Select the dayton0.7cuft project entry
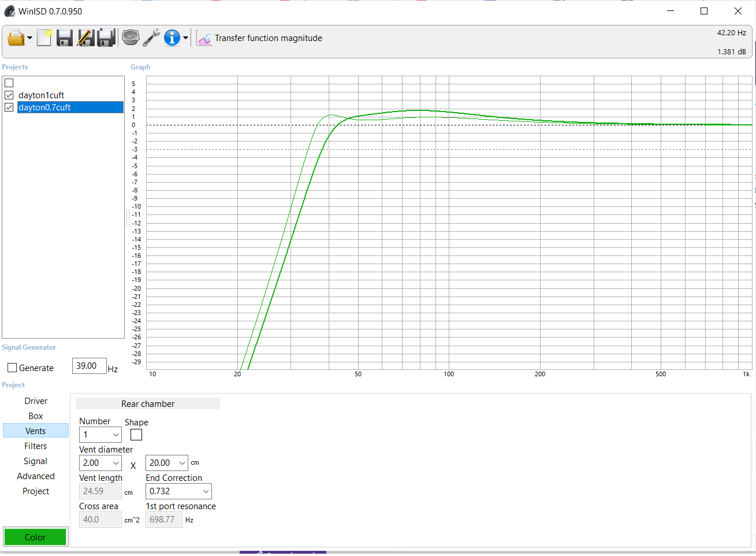The height and width of the screenshot is (556, 756). 70,108
